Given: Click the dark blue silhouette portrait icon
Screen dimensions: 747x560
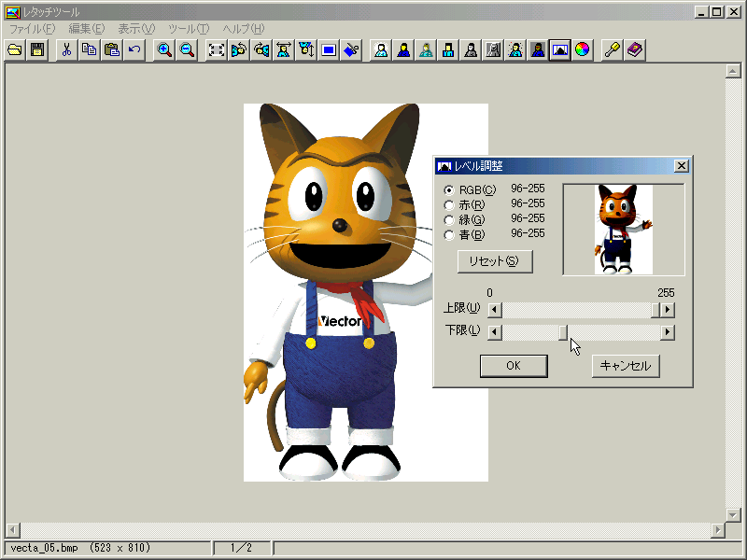Looking at the screenshot, I should (403, 49).
